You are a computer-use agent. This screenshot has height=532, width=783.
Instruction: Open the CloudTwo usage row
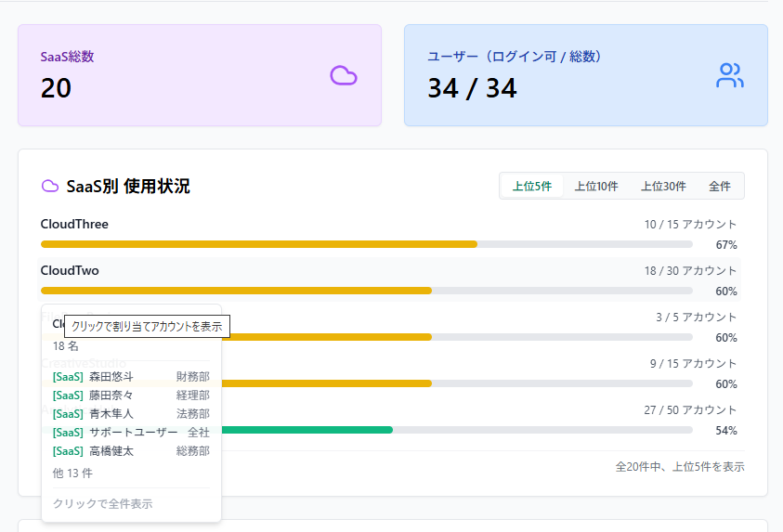coord(388,280)
